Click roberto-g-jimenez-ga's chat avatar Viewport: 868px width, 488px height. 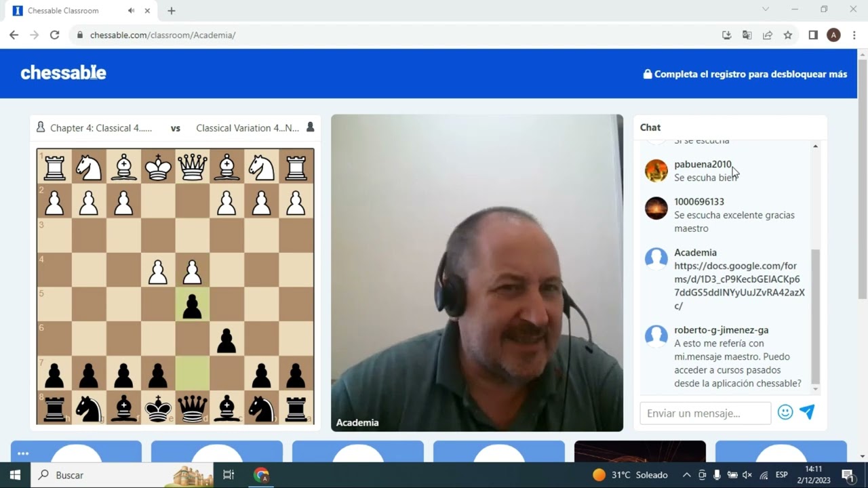tap(656, 336)
